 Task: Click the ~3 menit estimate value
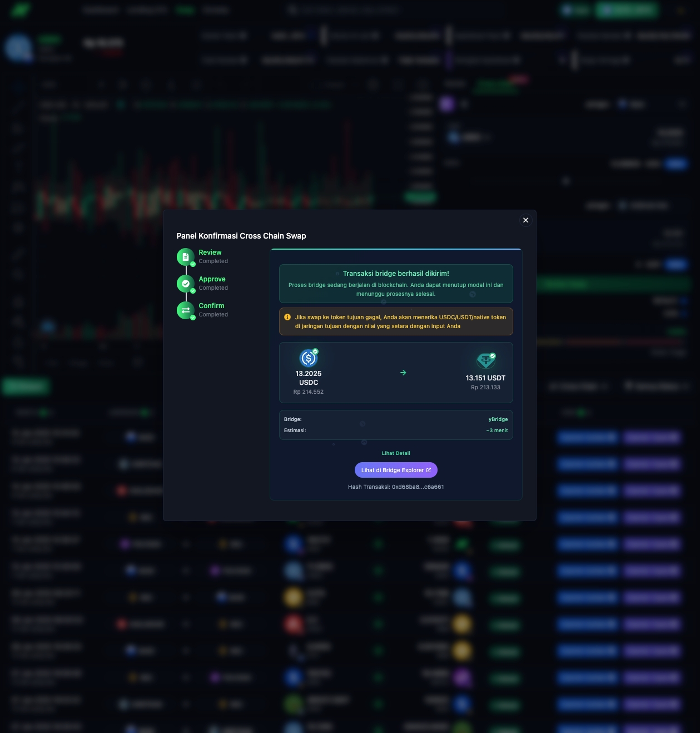[497, 430]
